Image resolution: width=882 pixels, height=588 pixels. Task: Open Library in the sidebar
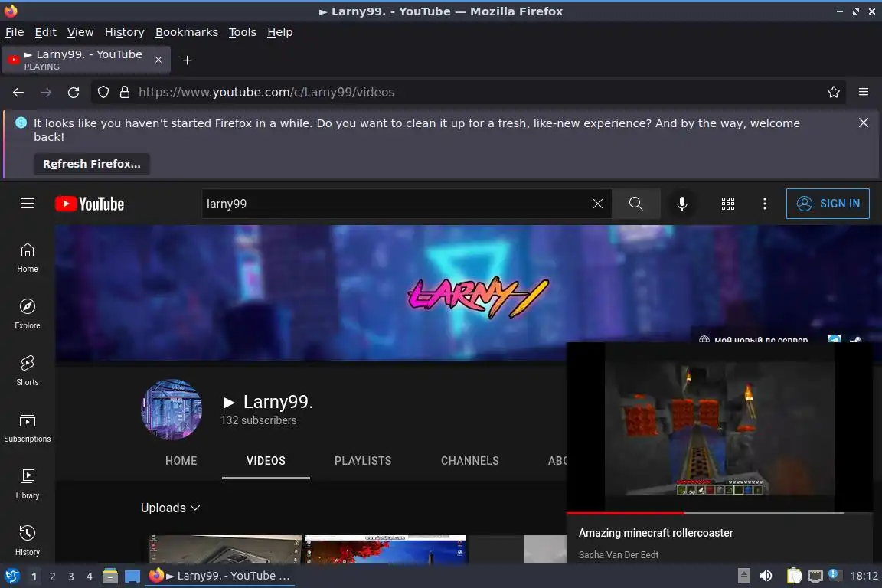click(x=28, y=484)
